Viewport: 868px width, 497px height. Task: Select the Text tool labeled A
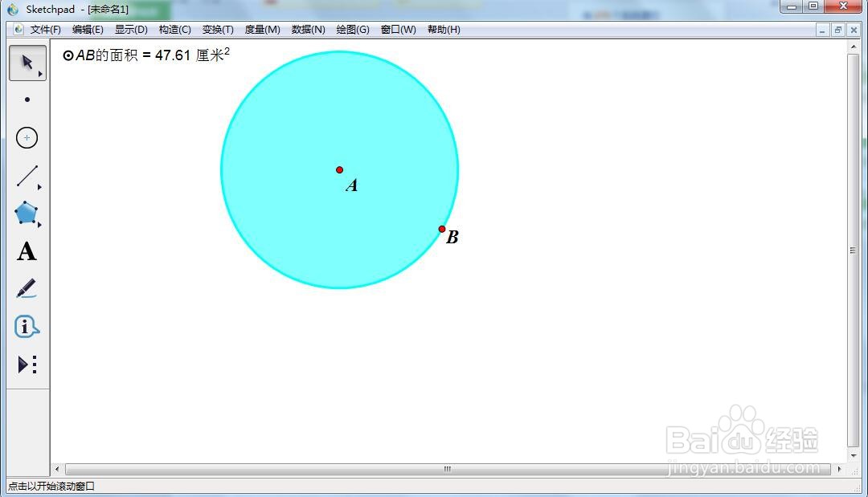pos(27,251)
